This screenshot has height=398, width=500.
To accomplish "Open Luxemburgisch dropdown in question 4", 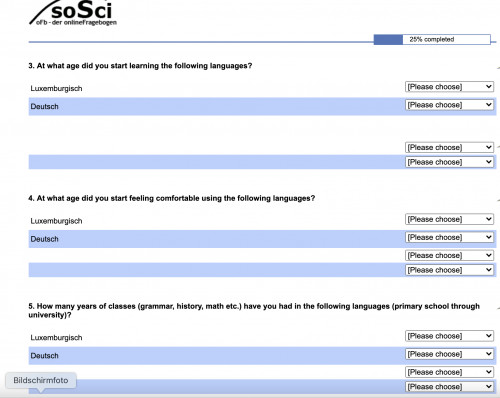I will (449, 219).
